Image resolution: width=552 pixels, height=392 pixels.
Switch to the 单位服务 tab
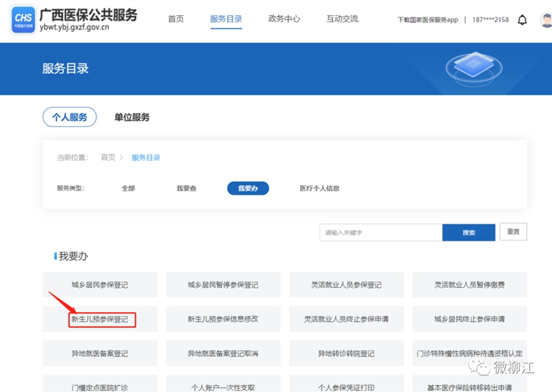click(x=132, y=117)
